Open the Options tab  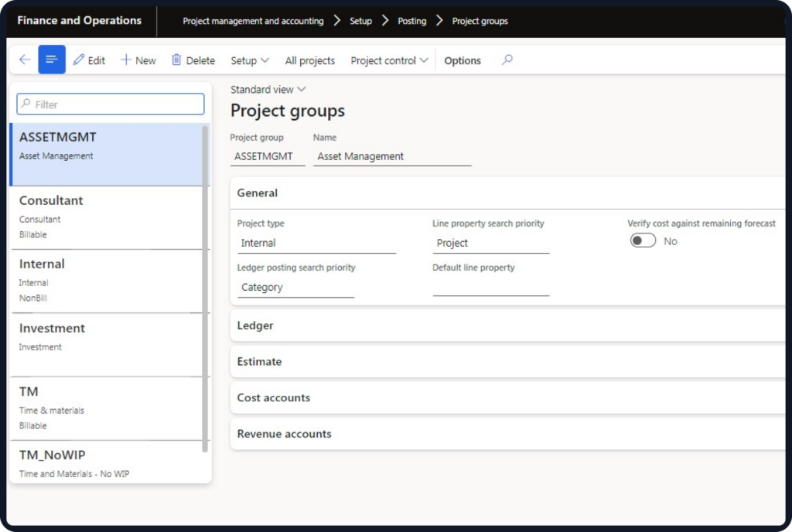pyautogui.click(x=463, y=60)
